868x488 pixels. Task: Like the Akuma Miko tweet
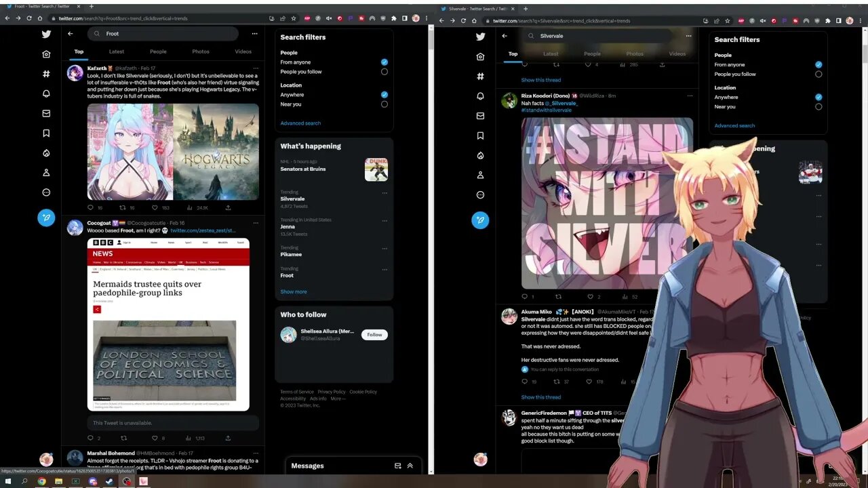[590, 382]
